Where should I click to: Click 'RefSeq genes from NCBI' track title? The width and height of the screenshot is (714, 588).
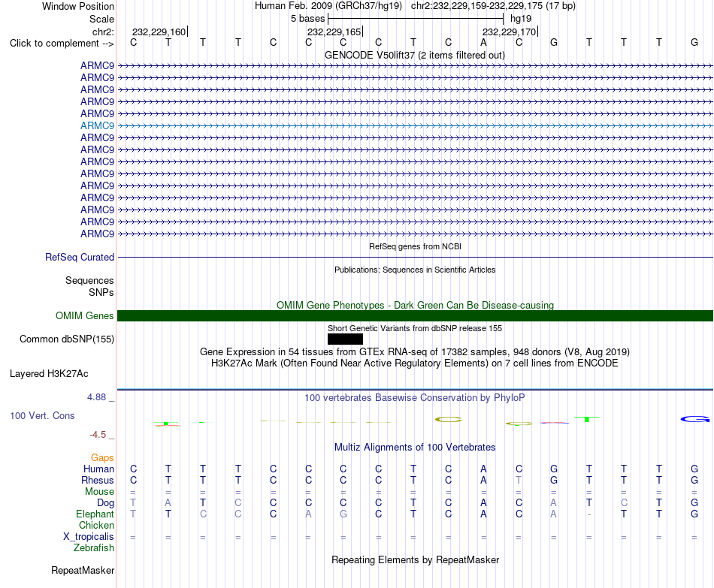pos(415,246)
